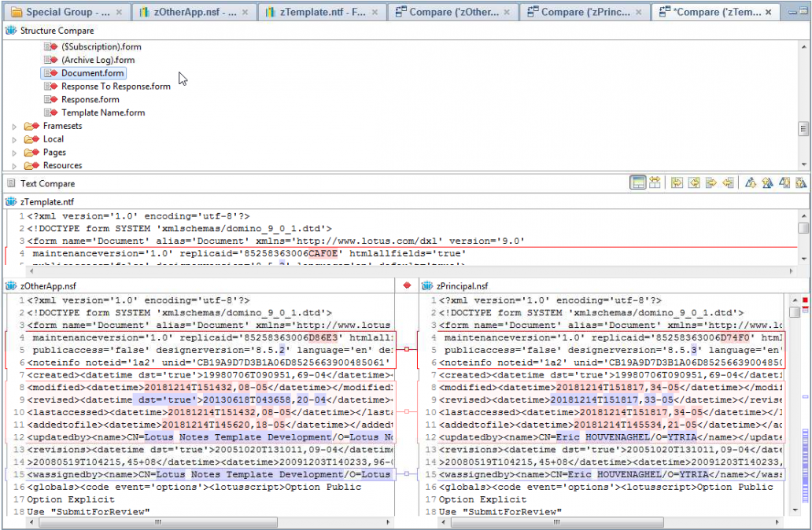Image resolution: width=812 pixels, height=530 pixels.
Task: Close the zTemplate.ntf tab
Action: coord(375,12)
